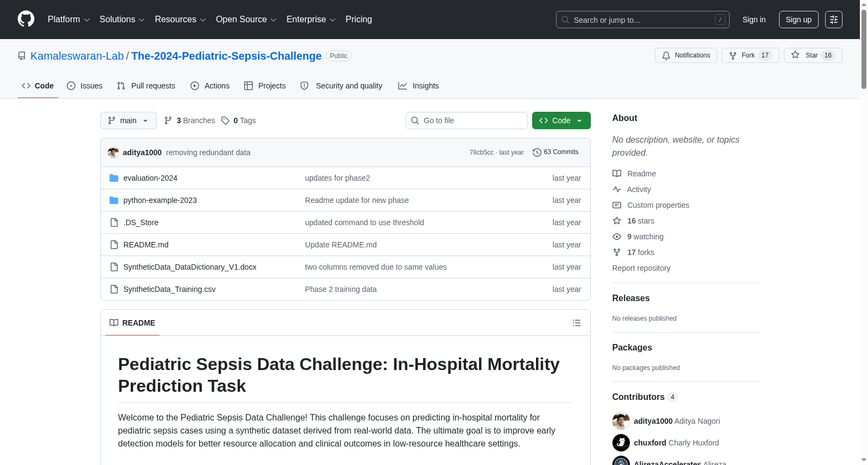Open the Contributors heading link
Viewport: 868px width, 465px height.
pos(645,397)
